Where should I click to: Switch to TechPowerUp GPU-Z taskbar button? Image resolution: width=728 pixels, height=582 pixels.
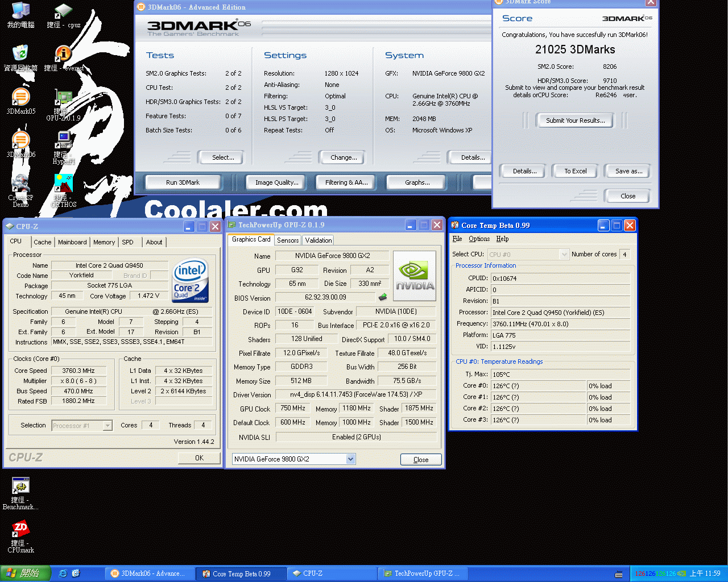click(x=422, y=574)
